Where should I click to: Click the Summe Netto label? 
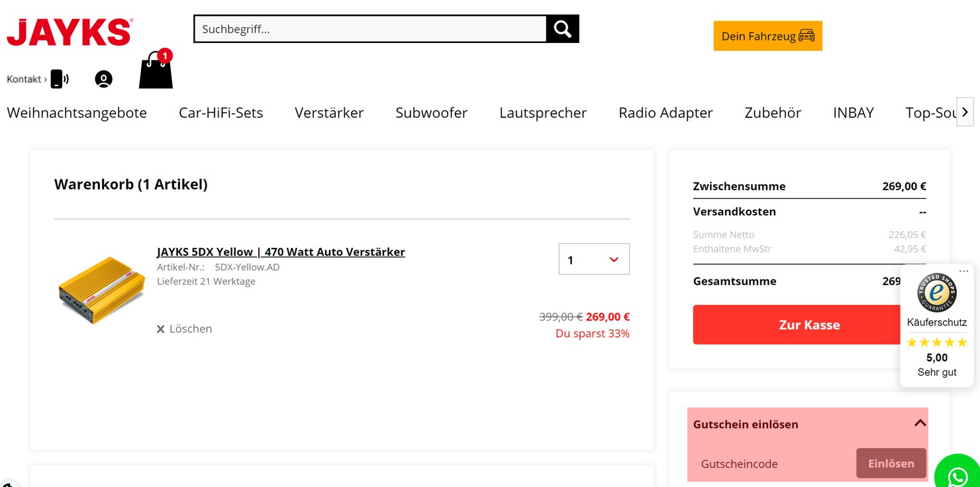[x=724, y=235]
